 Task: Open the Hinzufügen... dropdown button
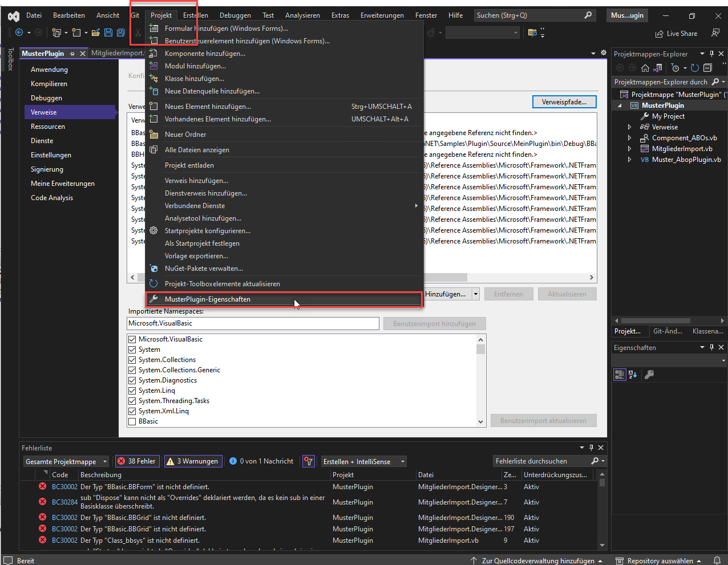click(476, 294)
